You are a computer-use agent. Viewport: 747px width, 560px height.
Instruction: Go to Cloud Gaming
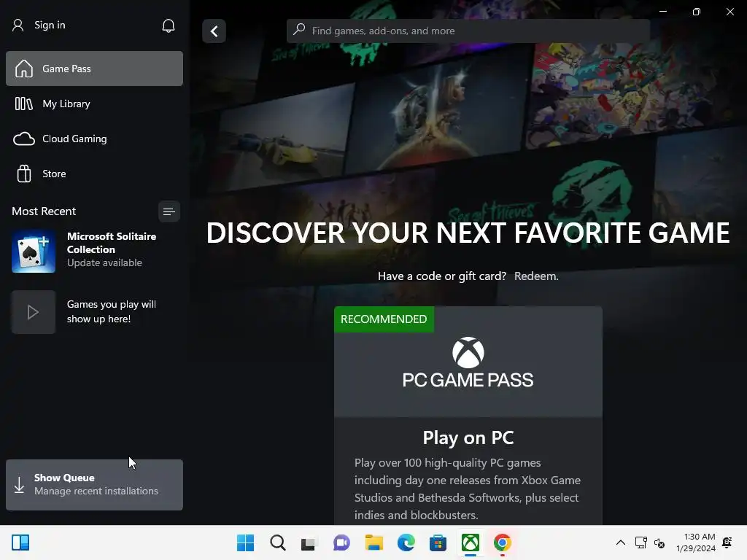pyautogui.click(x=94, y=139)
